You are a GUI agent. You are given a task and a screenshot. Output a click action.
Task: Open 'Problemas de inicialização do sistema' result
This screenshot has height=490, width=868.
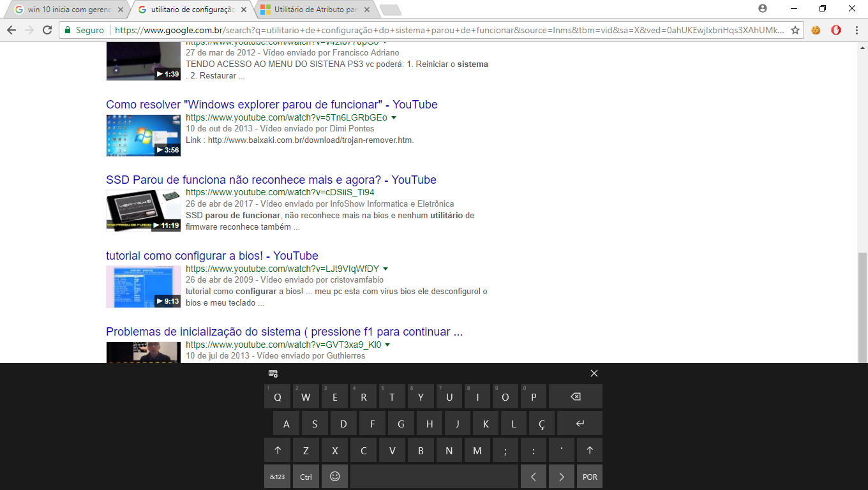[284, 332]
